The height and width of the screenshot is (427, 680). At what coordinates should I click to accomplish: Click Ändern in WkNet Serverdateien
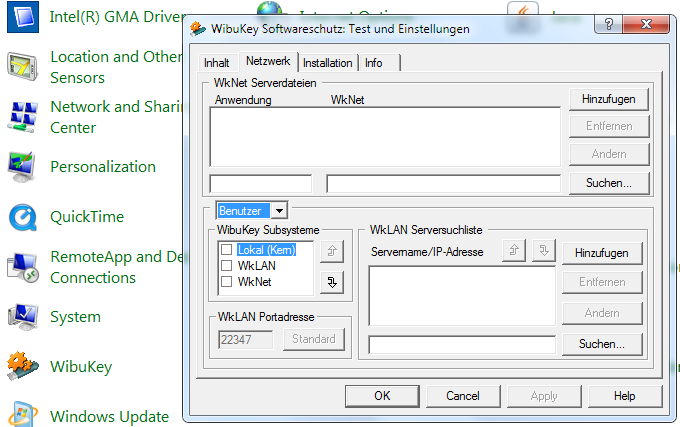tap(609, 154)
